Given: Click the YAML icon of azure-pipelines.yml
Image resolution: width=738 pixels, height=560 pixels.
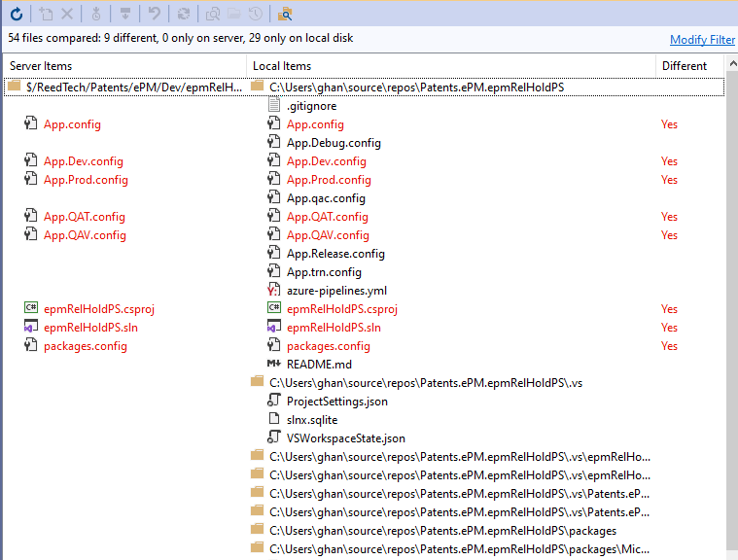Looking at the screenshot, I should (x=273, y=290).
